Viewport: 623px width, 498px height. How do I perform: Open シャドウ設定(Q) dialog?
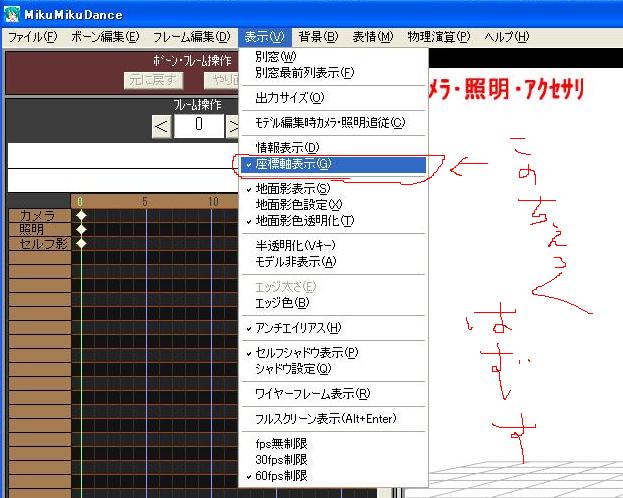click(334, 369)
